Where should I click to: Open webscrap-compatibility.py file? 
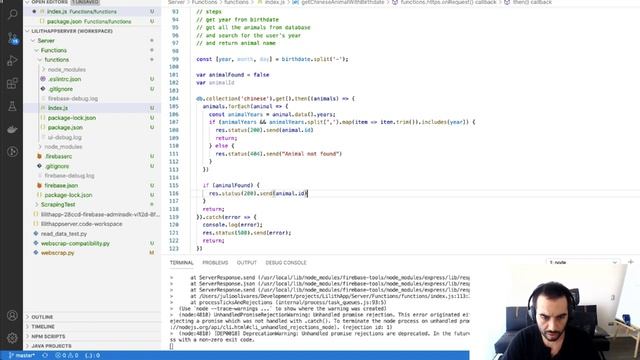pyautogui.click(x=75, y=244)
